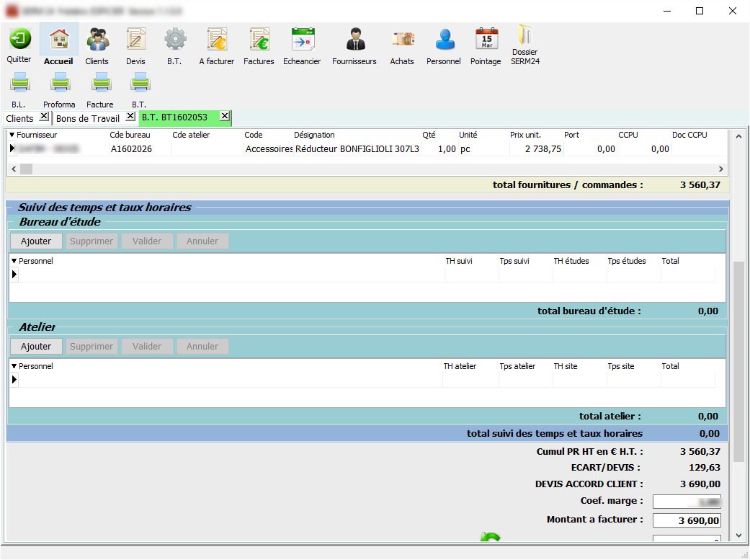Open the Dossier SERM24 folder icon
750x560 pixels.
(525, 35)
